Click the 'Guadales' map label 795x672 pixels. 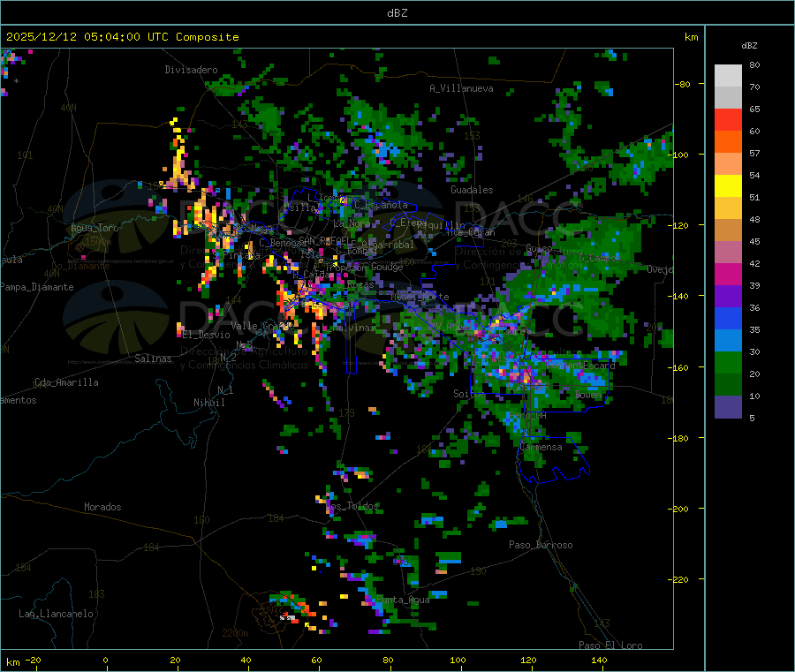(x=472, y=190)
